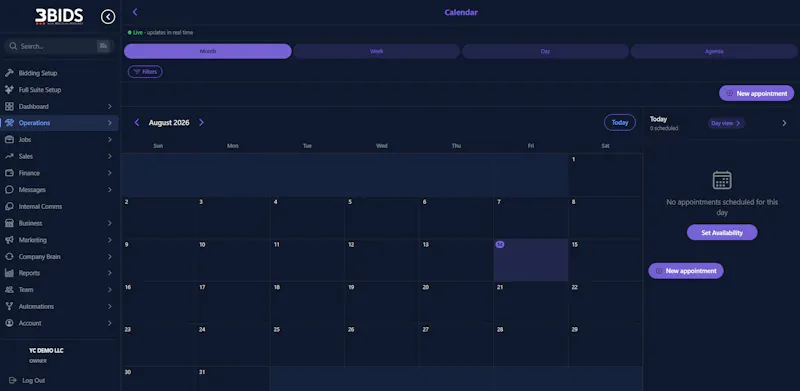Expand the Business menu chevron
This screenshot has height=391, width=800.
tap(110, 223)
